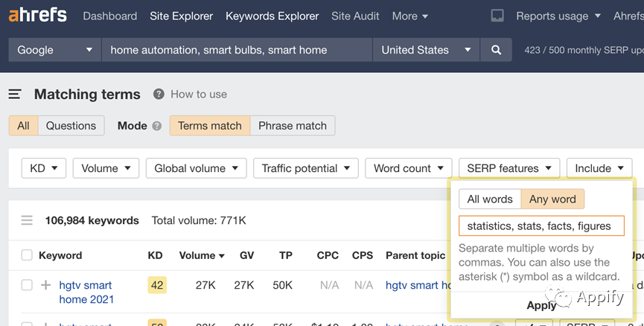Open the Google search engine dropdown
Screen dimensions: 644x326
point(54,50)
